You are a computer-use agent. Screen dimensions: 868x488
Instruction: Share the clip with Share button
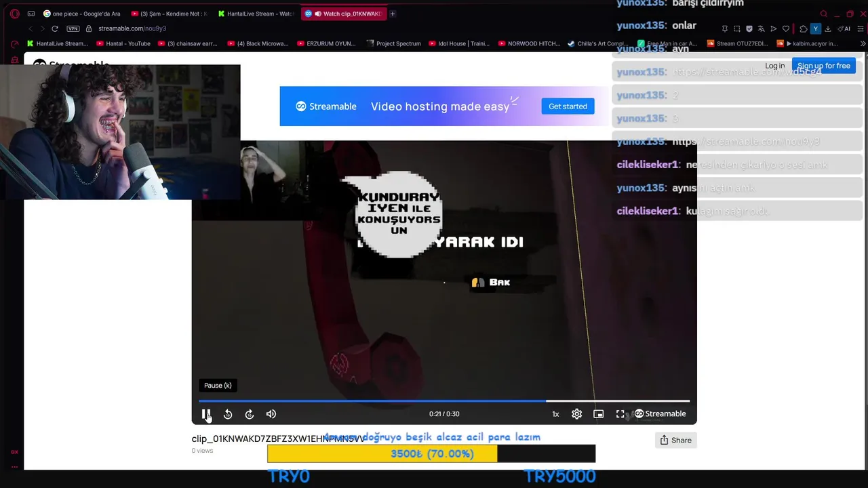(x=676, y=441)
